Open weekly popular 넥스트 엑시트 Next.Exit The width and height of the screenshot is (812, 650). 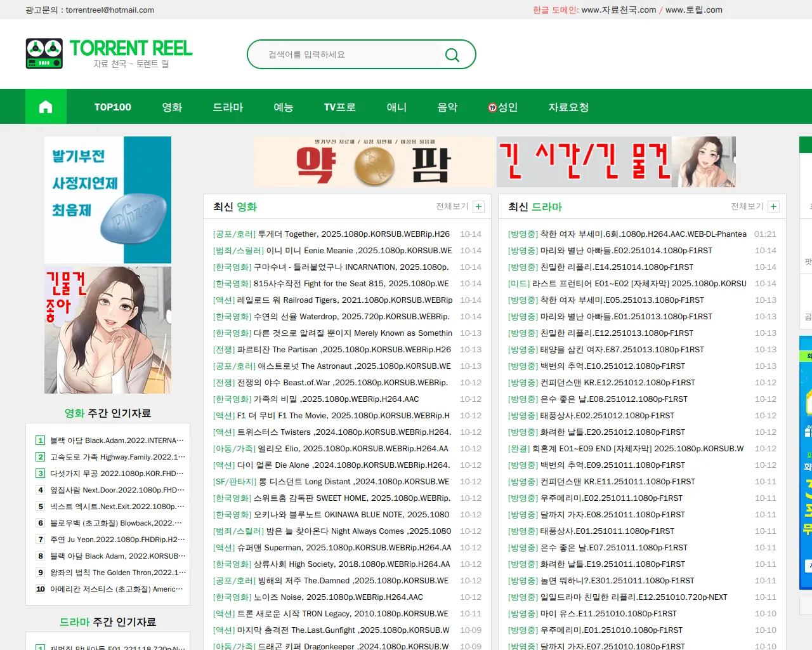pyautogui.click(x=117, y=507)
